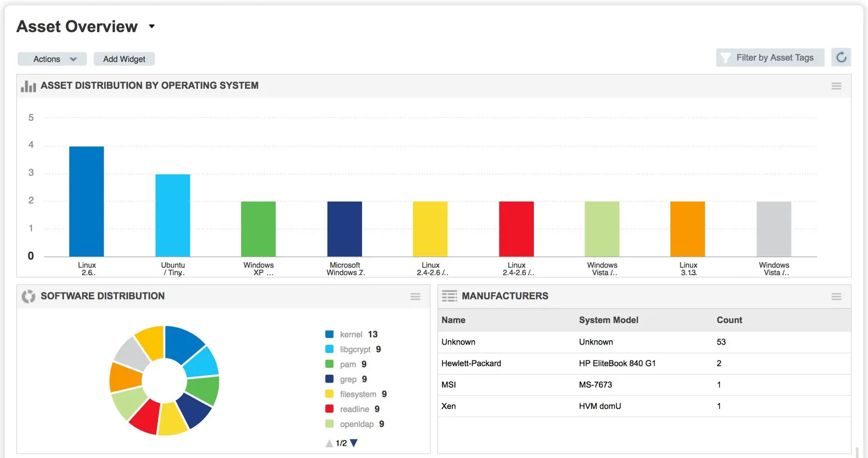This screenshot has height=458, width=868.
Task: Click the refresh icon beside Filter by Asset Tags
Action: click(841, 57)
